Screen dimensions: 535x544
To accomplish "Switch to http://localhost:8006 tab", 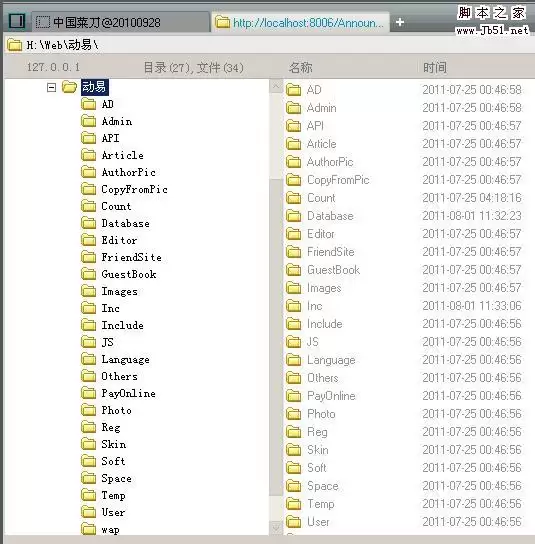I will click(300, 23).
